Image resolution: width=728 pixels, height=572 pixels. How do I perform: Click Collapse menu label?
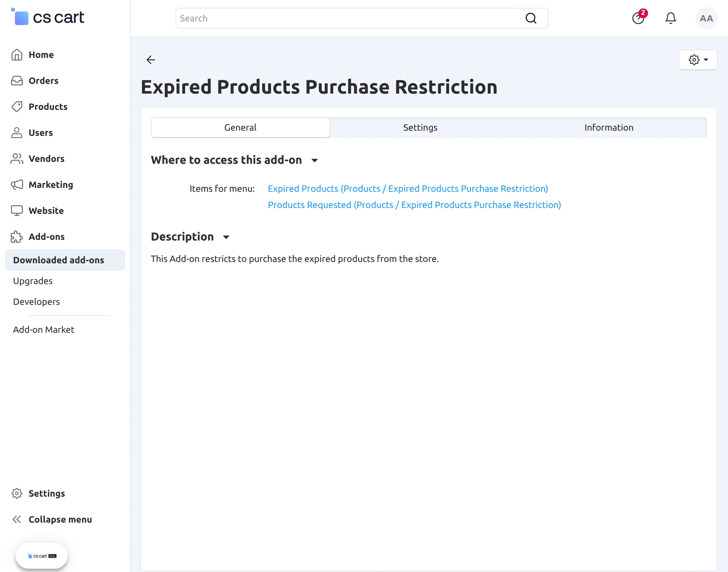[x=60, y=519]
